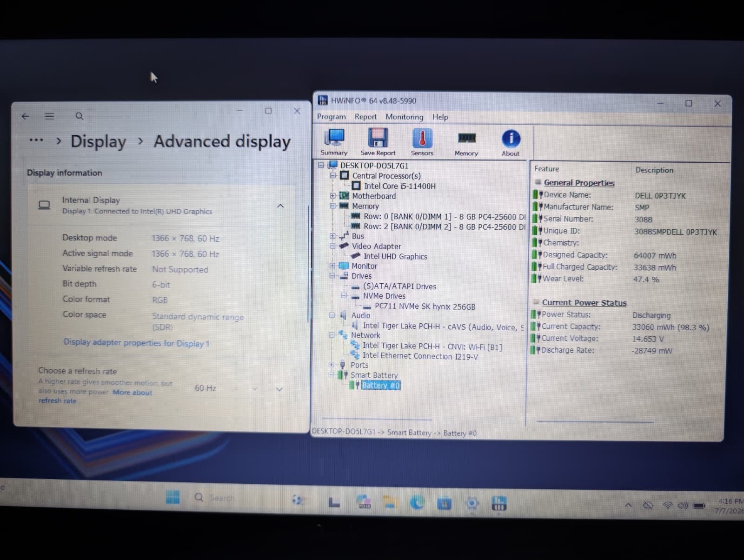This screenshot has height=560, width=744.
Task: Click the DESKTOP-DO5L7G1 computer icon
Action: (x=332, y=165)
